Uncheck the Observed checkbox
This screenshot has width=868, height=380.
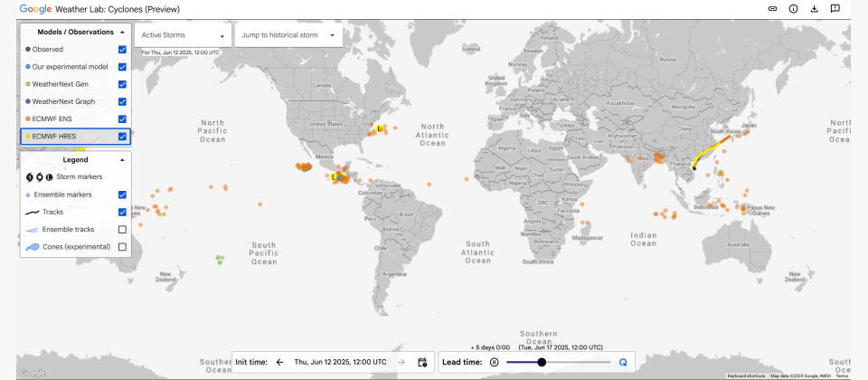(x=122, y=49)
